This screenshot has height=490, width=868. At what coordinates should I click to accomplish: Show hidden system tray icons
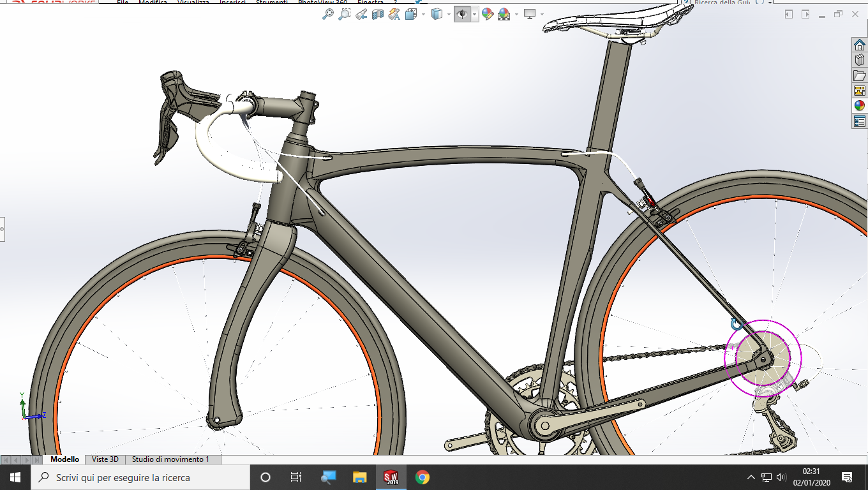[x=751, y=477]
